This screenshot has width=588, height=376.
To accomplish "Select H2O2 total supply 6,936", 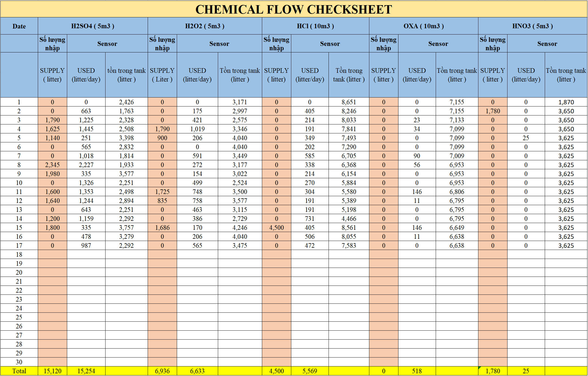I will click(162, 371).
